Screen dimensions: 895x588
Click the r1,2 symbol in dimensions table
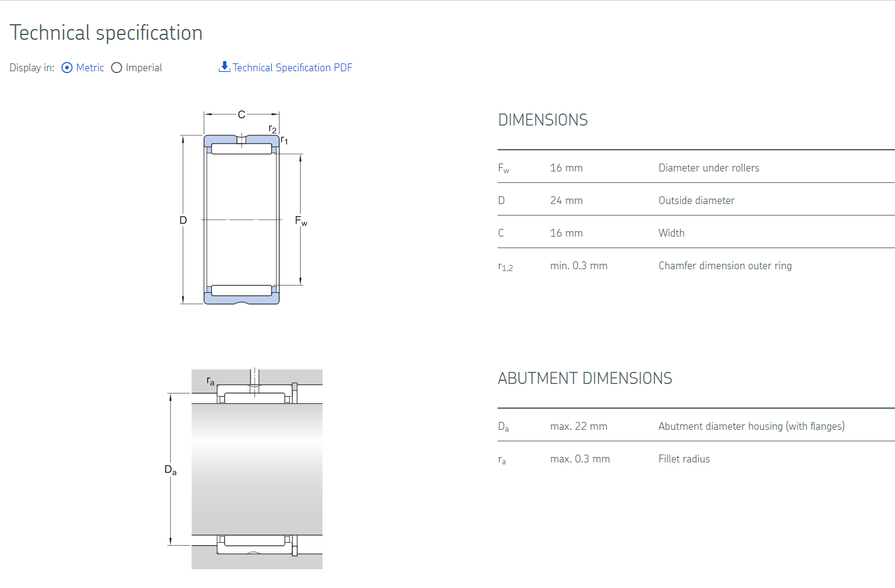coord(505,267)
